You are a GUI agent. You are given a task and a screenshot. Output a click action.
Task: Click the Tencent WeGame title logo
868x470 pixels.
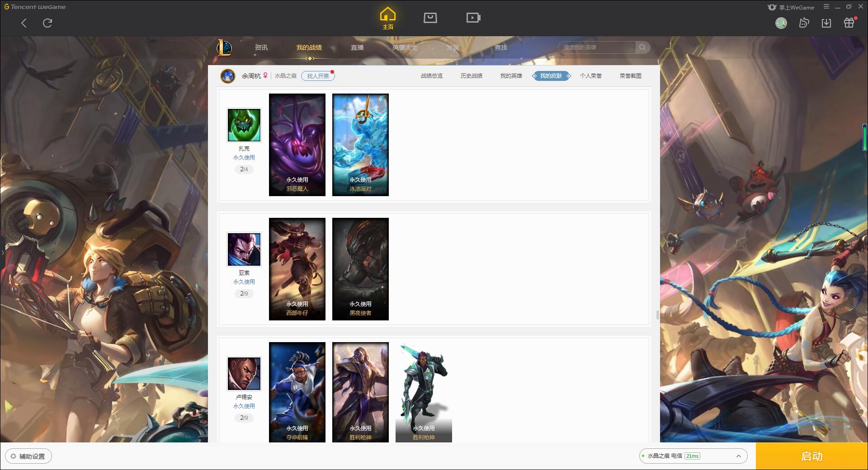coord(35,7)
